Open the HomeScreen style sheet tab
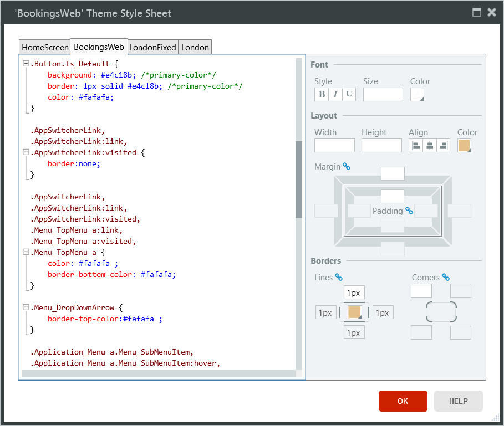 tap(44, 47)
